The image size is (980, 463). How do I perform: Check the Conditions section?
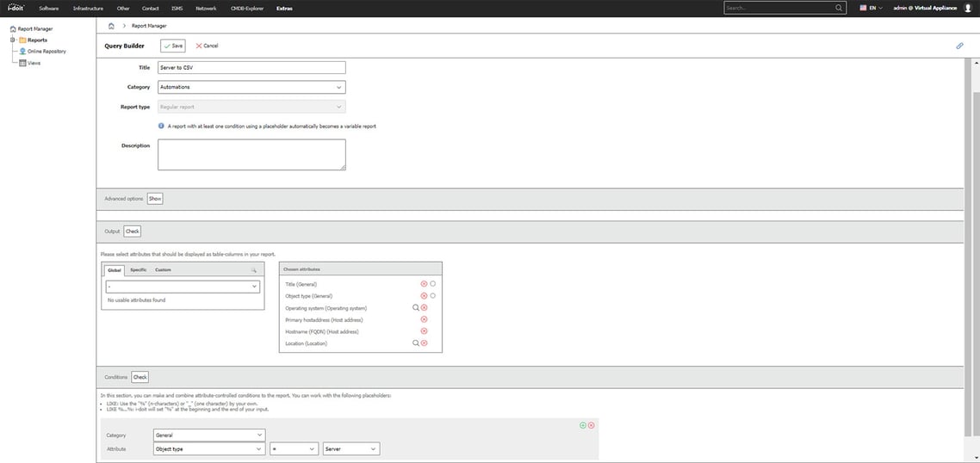pos(140,378)
